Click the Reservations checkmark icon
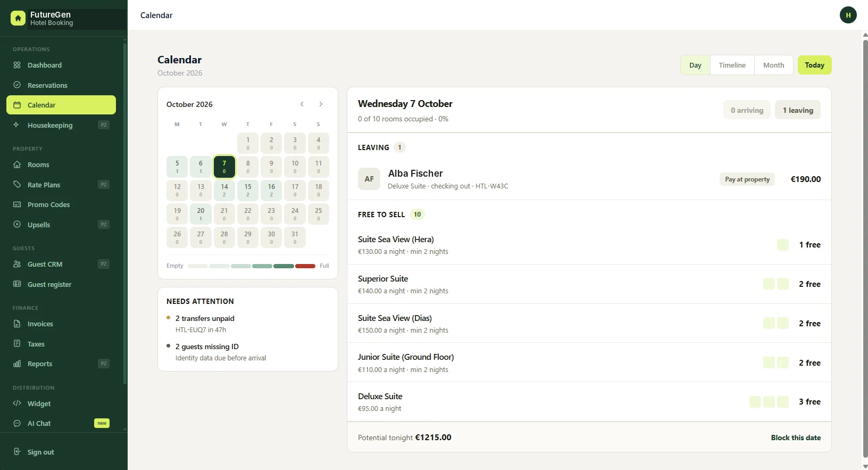This screenshot has height=470, width=868. (x=17, y=85)
